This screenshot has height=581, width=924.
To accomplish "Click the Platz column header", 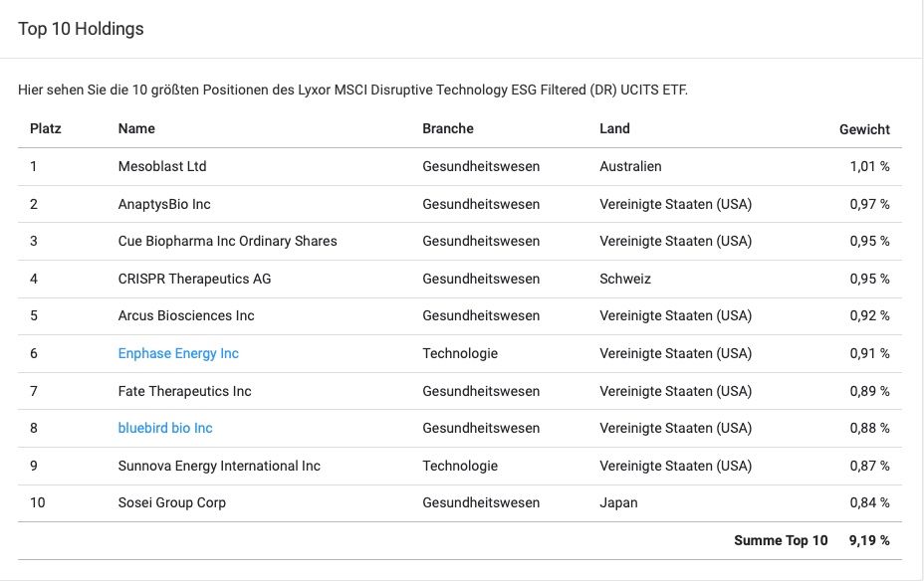I will (x=46, y=128).
